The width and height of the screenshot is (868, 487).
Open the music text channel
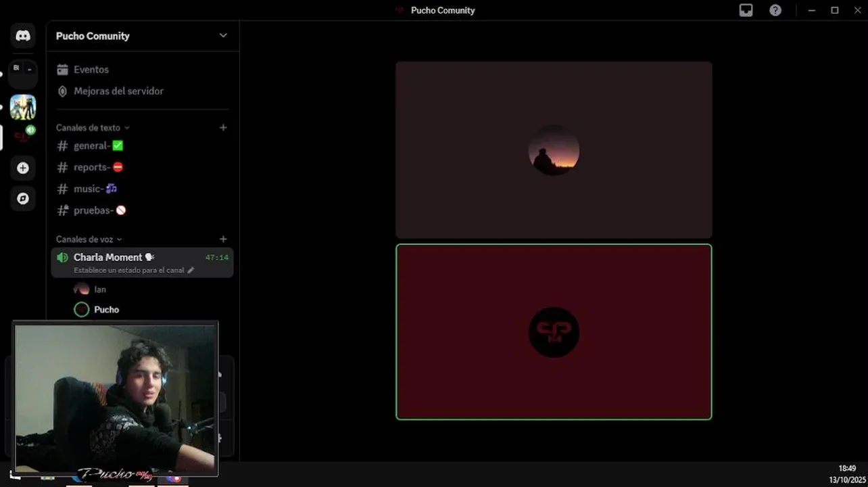[x=143, y=189]
